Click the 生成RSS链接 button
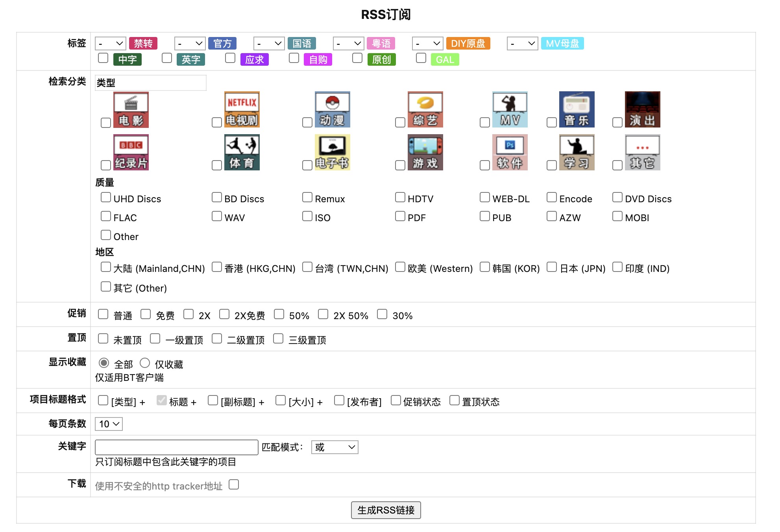The width and height of the screenshot is (780, 532). (x=386, y=510)
